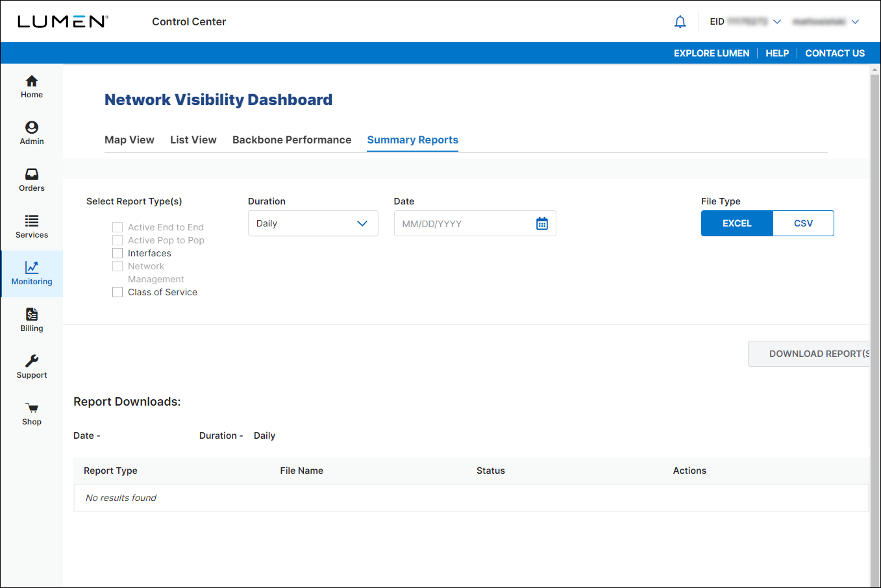This screenshot has width=881, height=588.
Task: Check the Active End to End box
Action: click(x=118, y=227)
